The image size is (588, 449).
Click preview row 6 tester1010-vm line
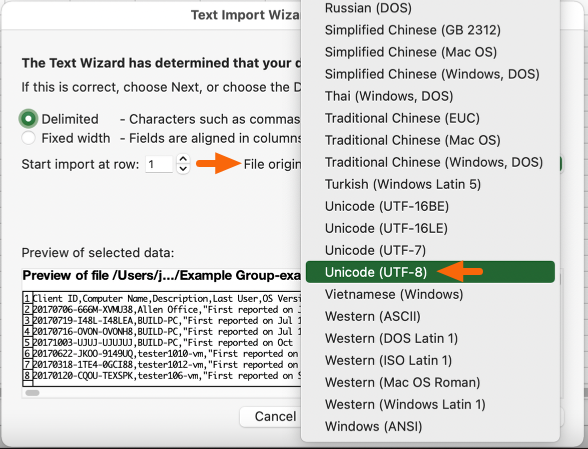point(162,354)
